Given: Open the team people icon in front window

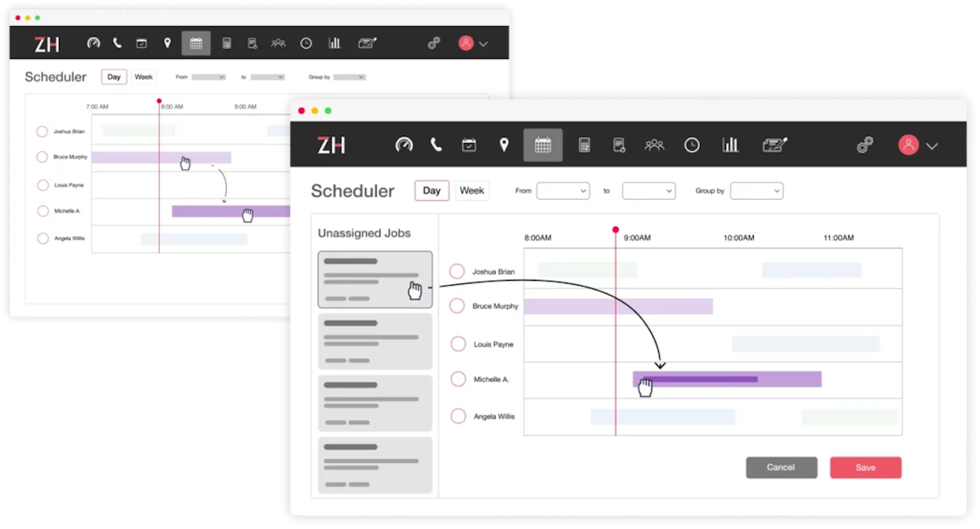Looking at the screenshot, I should point(654,145).
